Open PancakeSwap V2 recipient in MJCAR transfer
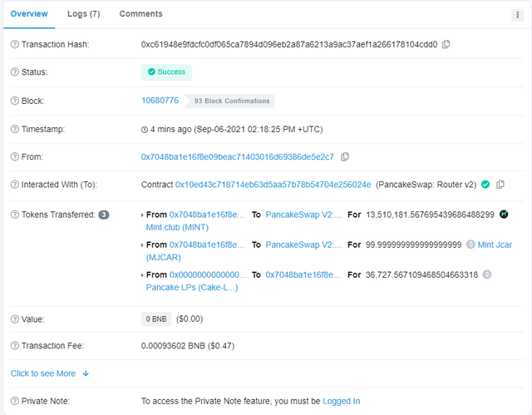 click(303, 245)
